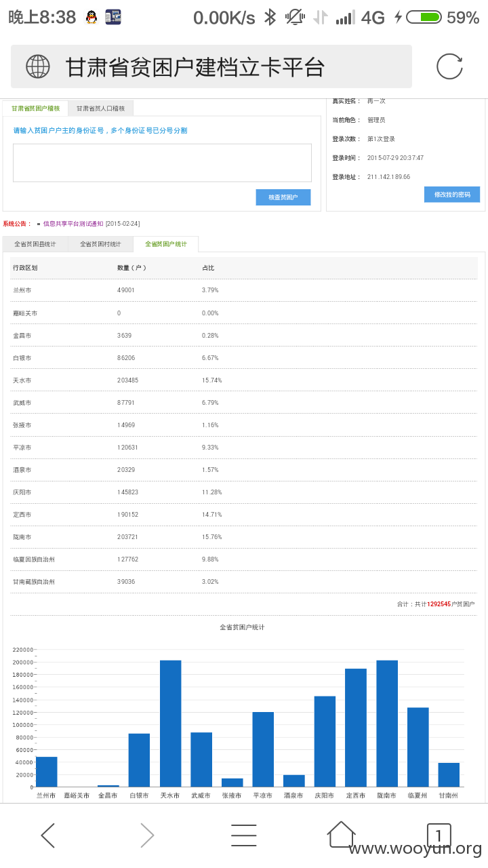Tap the globe icon in the address bar
The image size is (488, 868).
pyautogui.click(x=38, y=66)
